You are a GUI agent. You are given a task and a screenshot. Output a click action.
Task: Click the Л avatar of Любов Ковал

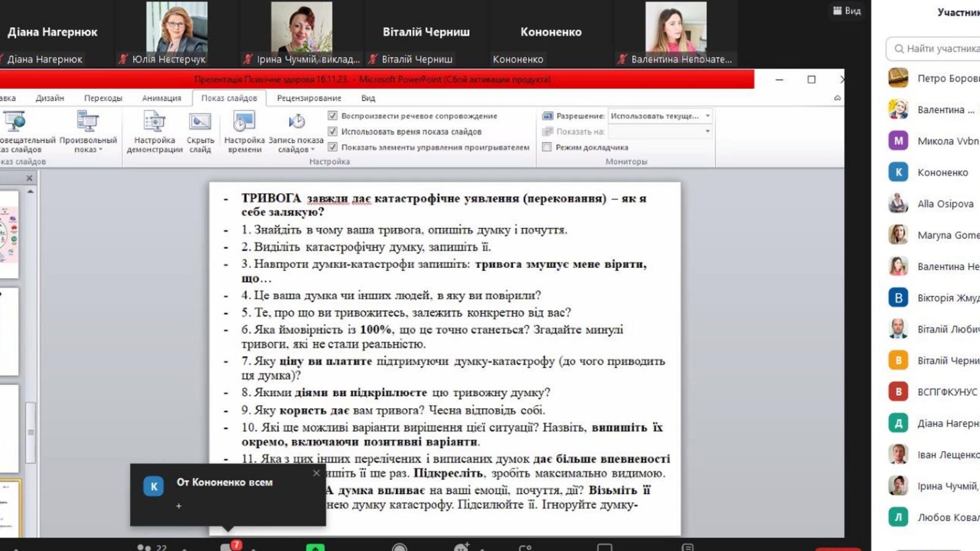point(899,517)
